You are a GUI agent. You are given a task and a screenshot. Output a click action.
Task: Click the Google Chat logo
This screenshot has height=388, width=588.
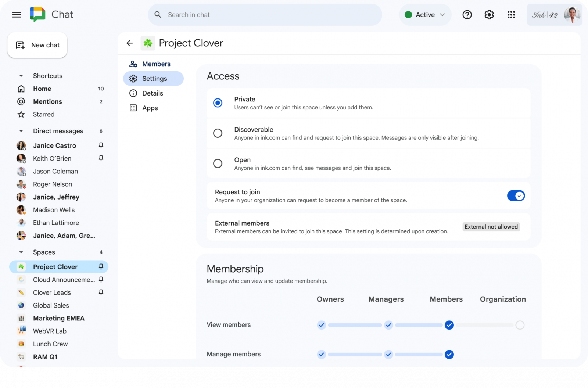click(37, 15)
